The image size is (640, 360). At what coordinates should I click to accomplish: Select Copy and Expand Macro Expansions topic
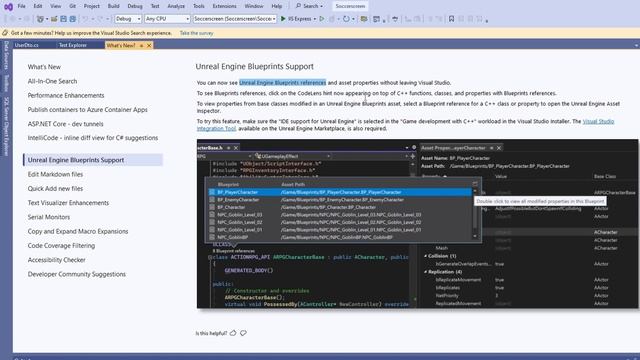[78, 231]
